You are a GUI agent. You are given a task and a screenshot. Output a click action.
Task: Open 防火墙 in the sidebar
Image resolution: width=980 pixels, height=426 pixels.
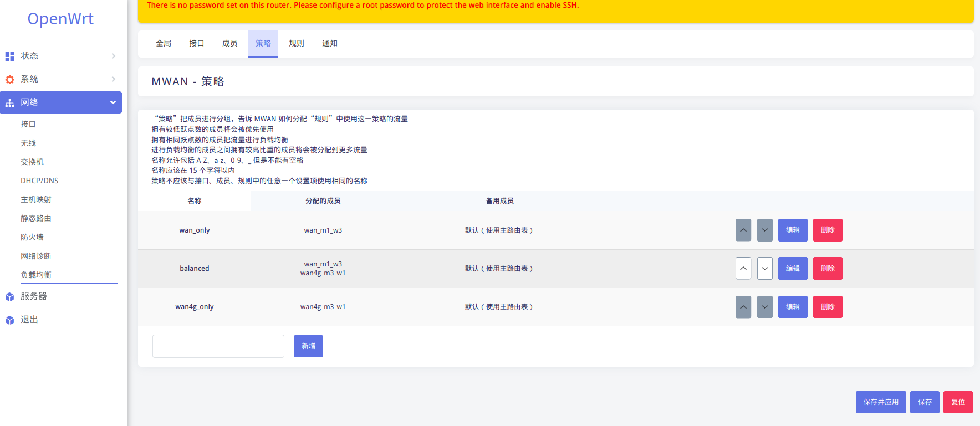32,237
